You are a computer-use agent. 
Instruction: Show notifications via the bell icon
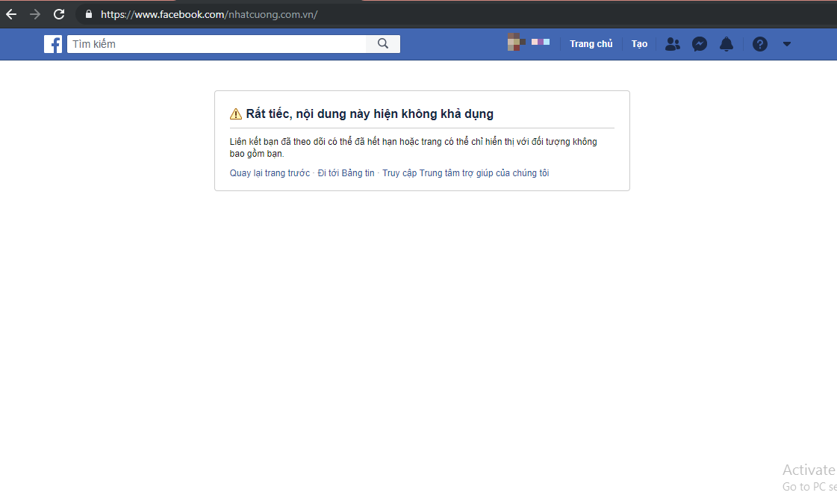[x=726, y=44]
